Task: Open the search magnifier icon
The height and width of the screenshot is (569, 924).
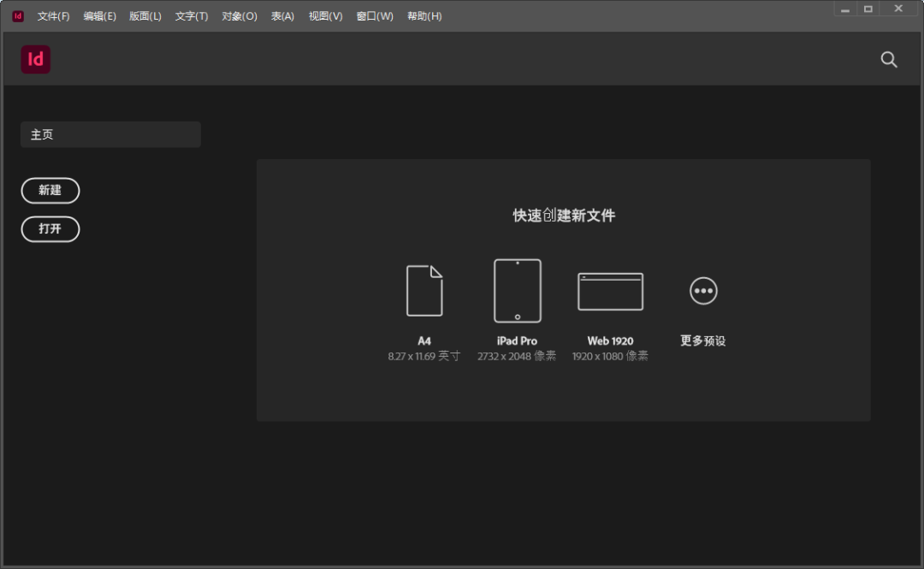Action: click(889, 60)
